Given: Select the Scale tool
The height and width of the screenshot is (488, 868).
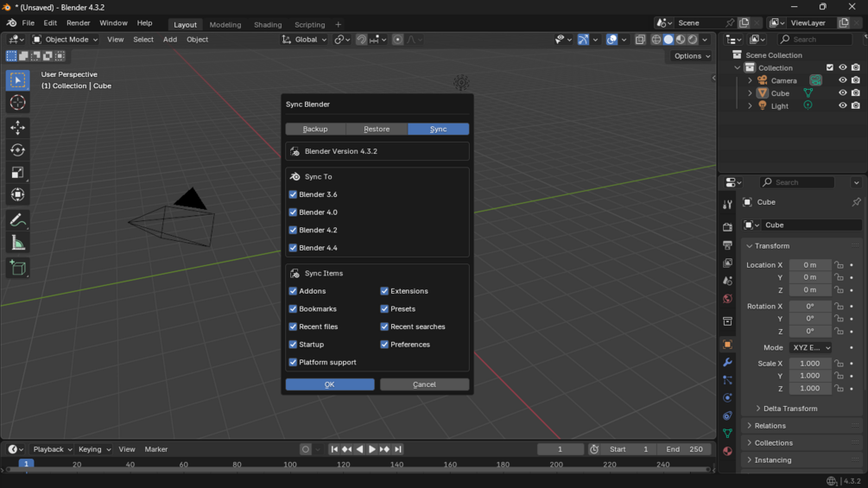Looking at the screenshot, I should [18, 173].
